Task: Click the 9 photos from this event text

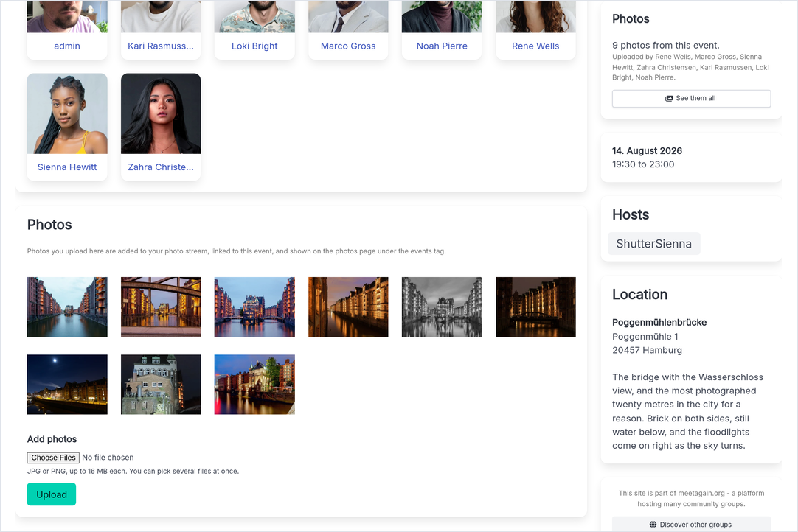Action: [x=666, y=45]
